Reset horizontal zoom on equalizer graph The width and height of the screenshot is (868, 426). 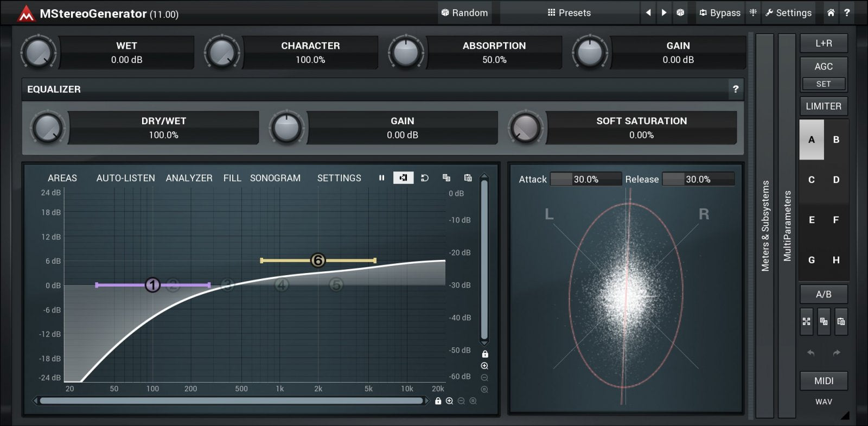[473, 401]
